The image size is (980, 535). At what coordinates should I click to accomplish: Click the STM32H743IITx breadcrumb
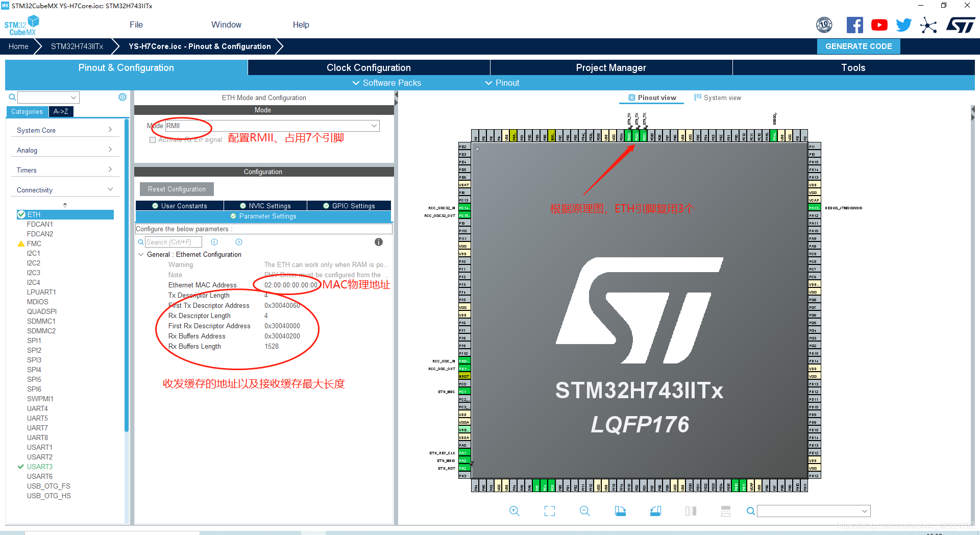point(77,46)
